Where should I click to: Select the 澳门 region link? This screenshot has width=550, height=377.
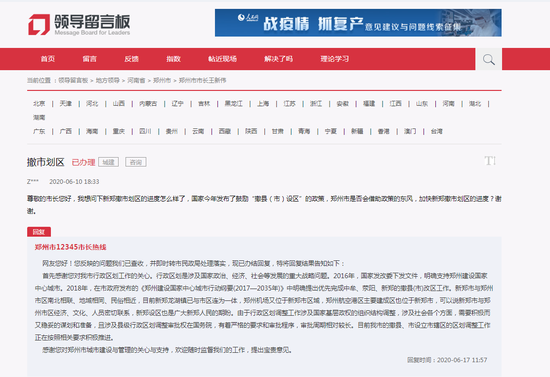click(410, 131)
